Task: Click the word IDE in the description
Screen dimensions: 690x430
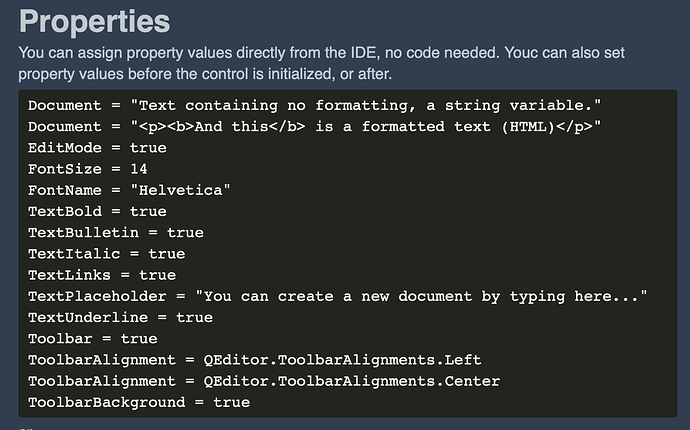Action: click(x=363, y=53)
